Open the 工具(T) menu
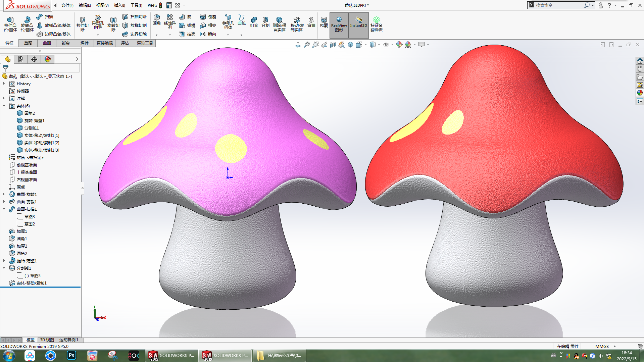Screen dimensions: 644x362 click(x=136, y=5)
